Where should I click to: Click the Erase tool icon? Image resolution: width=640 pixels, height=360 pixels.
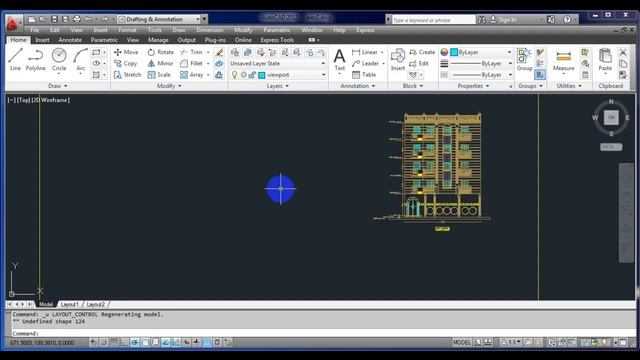coord(219,52)
